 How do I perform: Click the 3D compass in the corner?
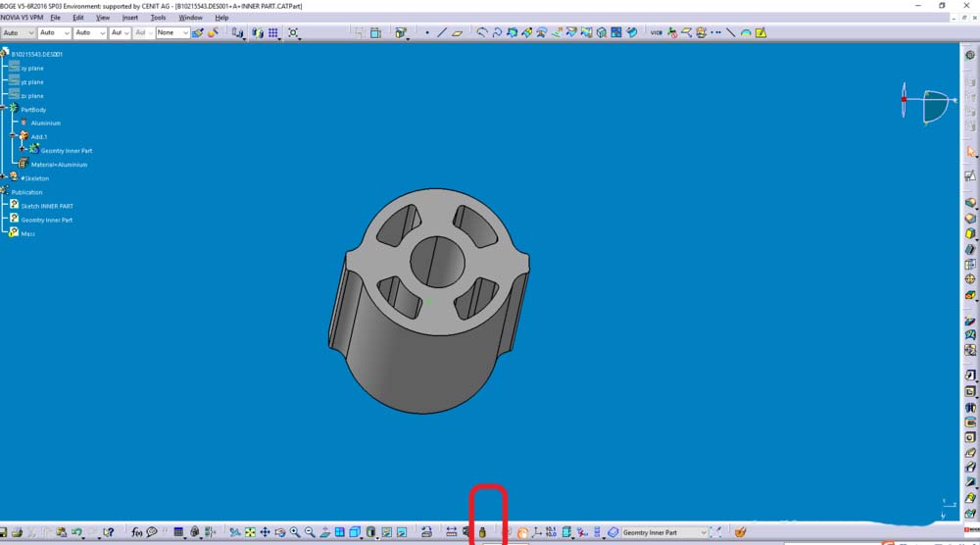click(x=929, y=103)
